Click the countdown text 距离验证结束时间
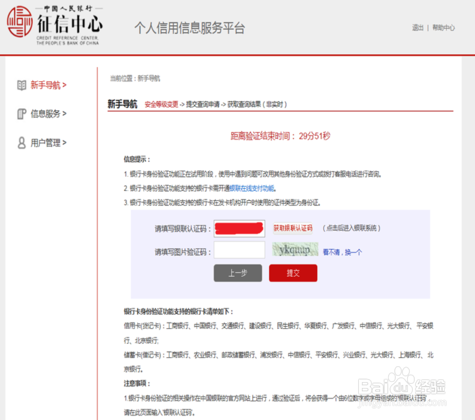The width and height of the screenshot is (475, 420). [280, 136]
